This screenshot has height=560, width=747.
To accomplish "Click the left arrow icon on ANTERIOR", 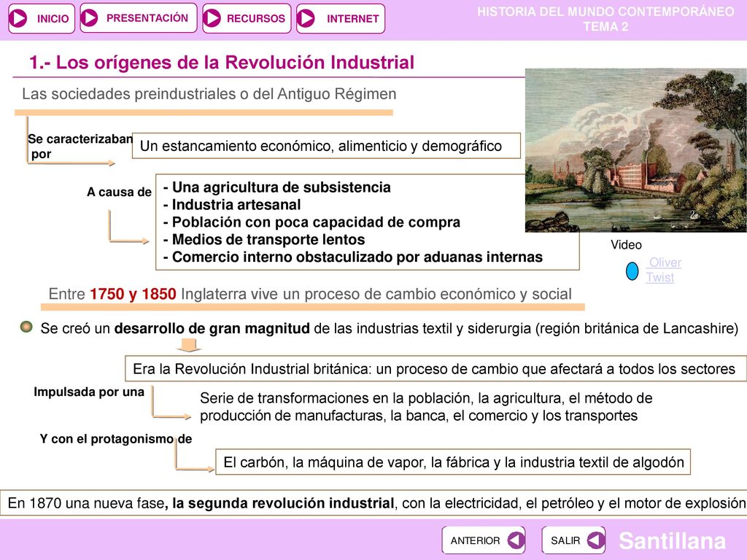I will pyautogui.click(x=516, y=540).
